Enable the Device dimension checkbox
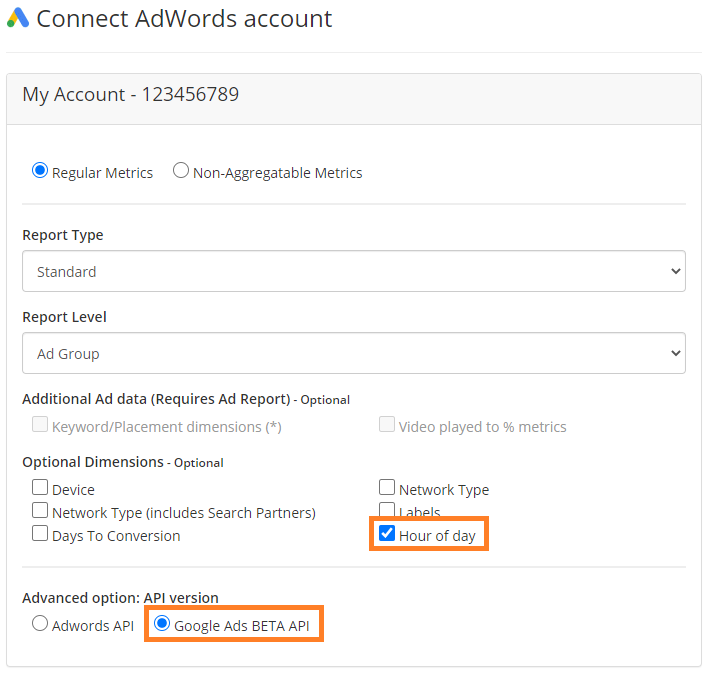The image size is (708, 673). [40, 487]
